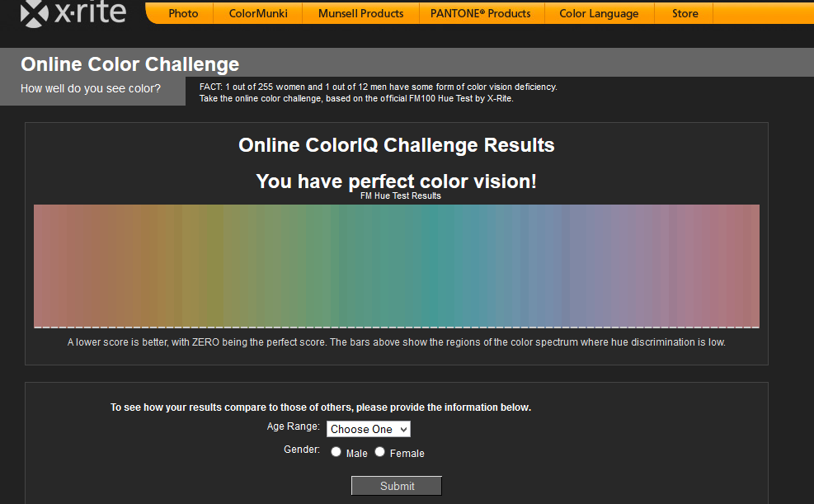Screen dimensions: 814x504
Task: Open the Photo menu
Action: click(183, 13)
